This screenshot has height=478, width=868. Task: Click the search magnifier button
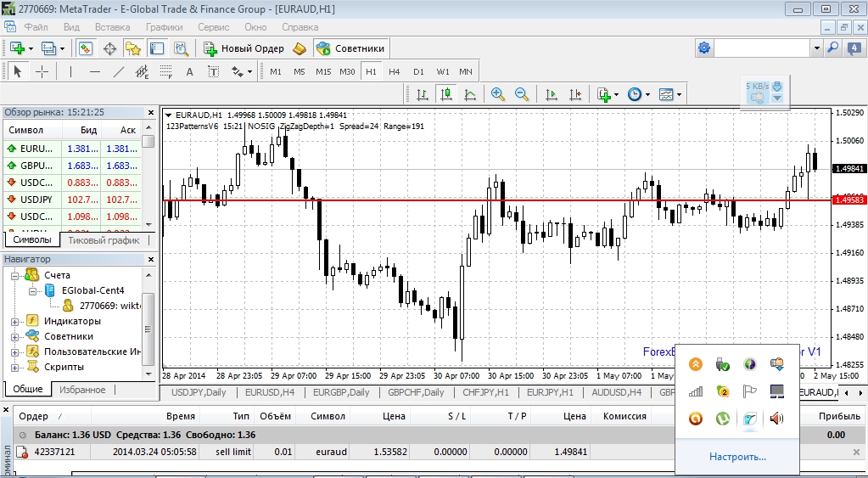click(x=832, y=48)
